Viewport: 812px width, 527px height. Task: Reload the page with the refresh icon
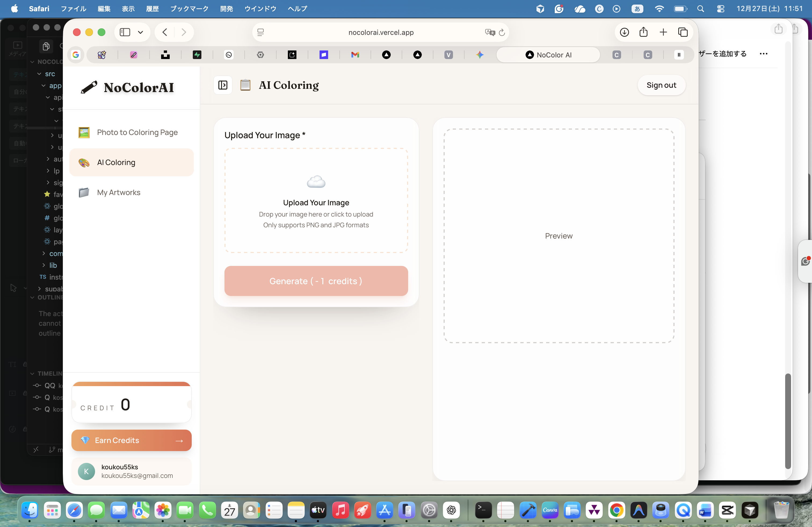[x=502, y=32]
